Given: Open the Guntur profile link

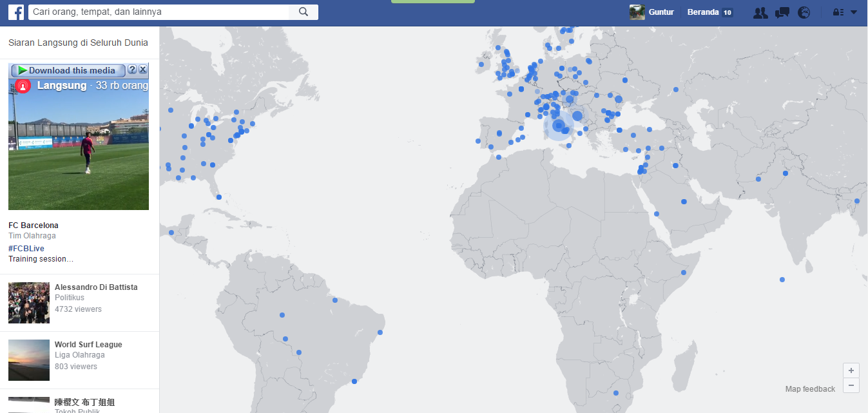Looking at the screenshot, I should [x=661, y=12].
